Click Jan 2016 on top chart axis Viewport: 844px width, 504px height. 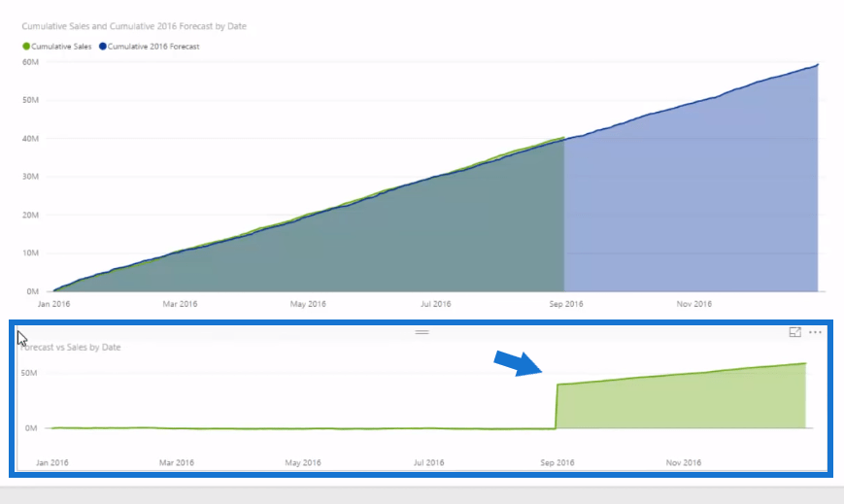tap(53, 304)
